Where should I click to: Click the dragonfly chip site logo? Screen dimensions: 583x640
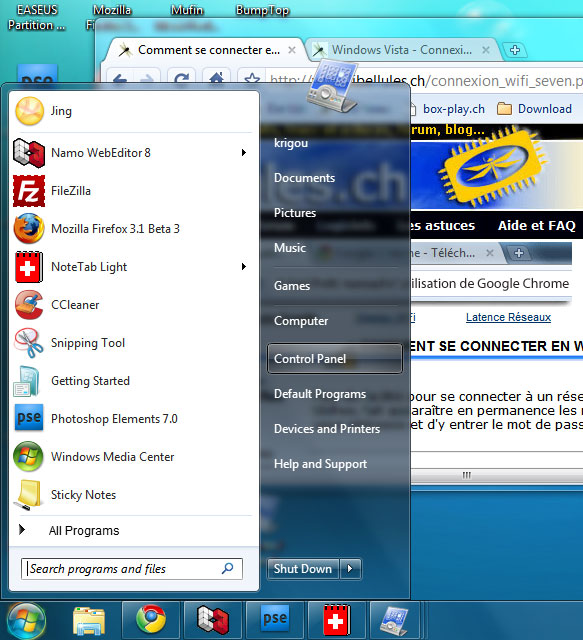(x=492, y=167)
